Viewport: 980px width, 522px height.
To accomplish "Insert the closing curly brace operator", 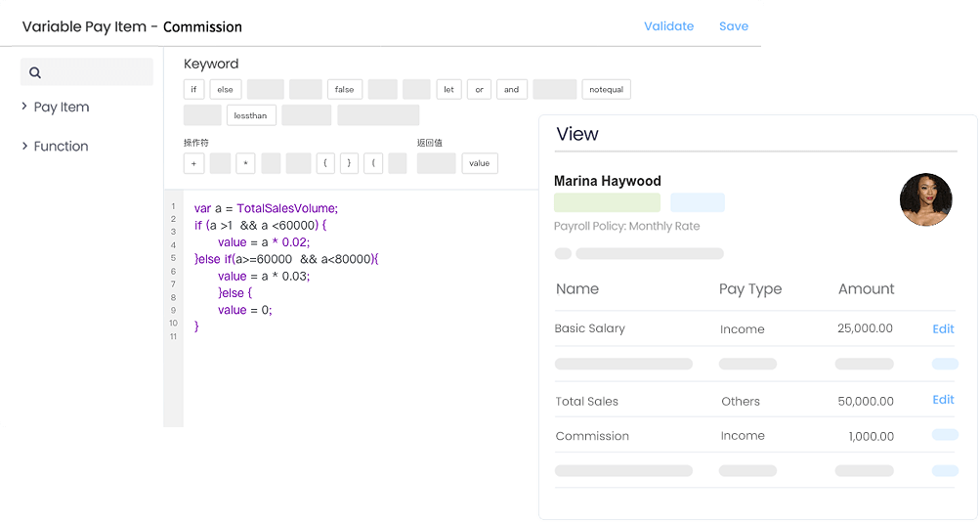I will (349, 163).
